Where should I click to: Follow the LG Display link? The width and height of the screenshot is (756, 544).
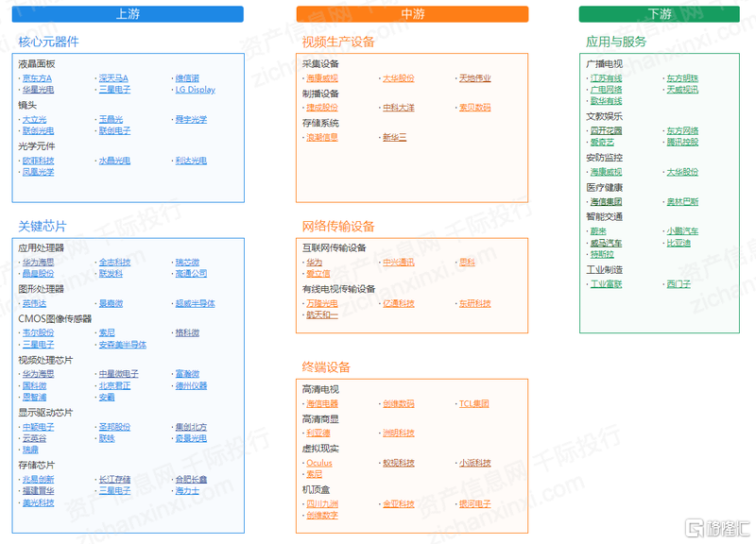(196, 90)
